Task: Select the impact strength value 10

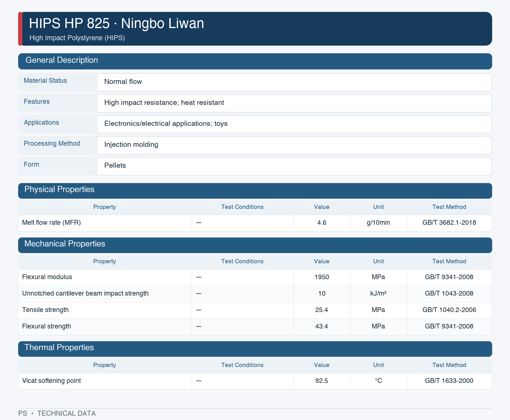Action: [x=322, y=294]
